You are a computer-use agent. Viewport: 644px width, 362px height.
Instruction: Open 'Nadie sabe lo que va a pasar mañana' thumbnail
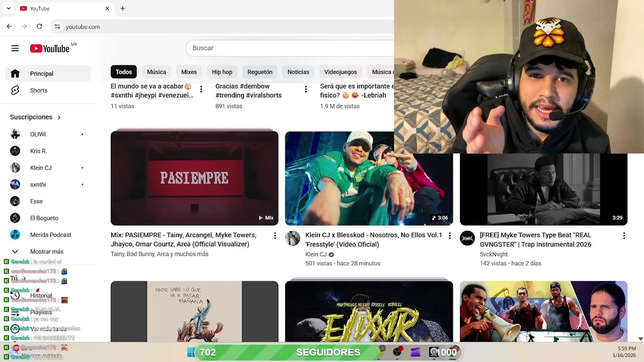click(x=194, y=311)
